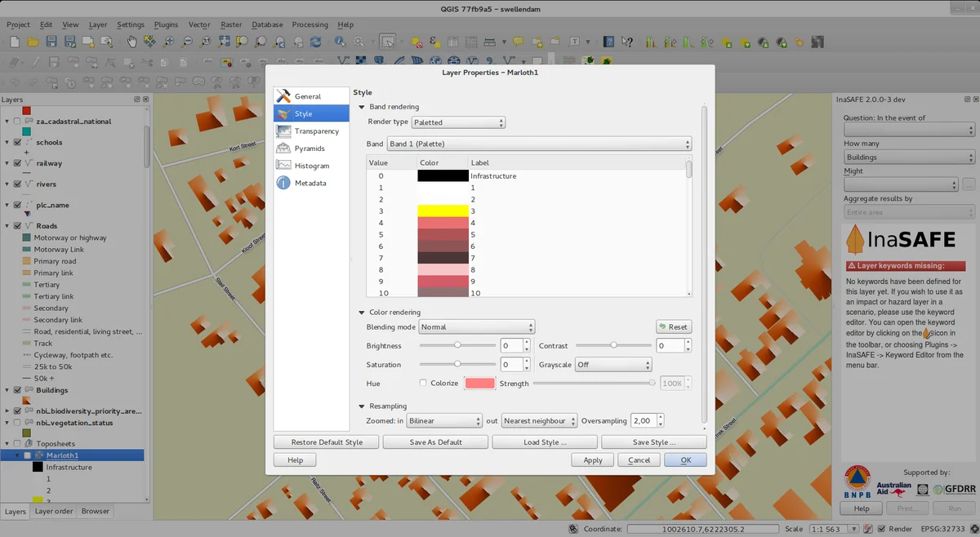This screenshot has width=980, height=537.
Task: Click the Pan Map hand tool
Action: pos(131,42)
